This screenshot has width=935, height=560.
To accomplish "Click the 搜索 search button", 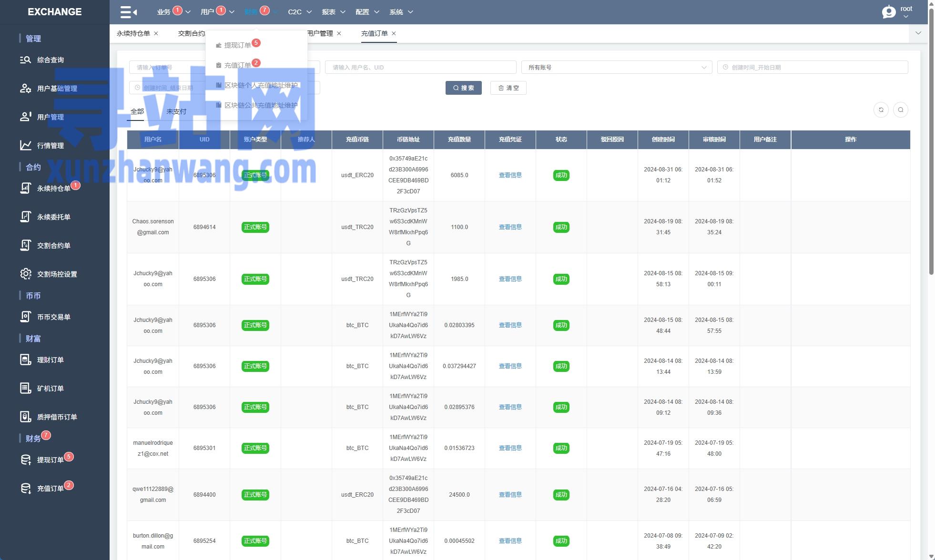I will (464, 88).
